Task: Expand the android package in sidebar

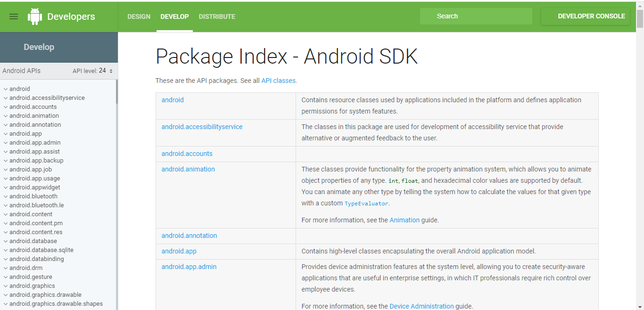Action: (x=5, y=89)
